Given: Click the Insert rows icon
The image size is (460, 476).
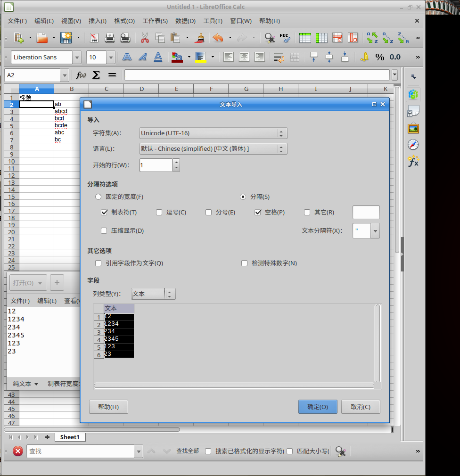Looking at the screenshot, I should tap(305, 38).
